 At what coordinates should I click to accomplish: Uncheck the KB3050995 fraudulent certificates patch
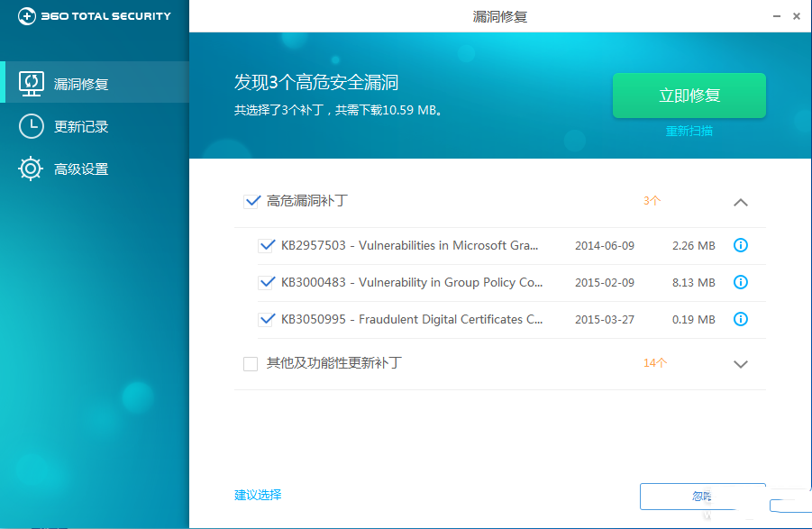click(x=267, y=318)
